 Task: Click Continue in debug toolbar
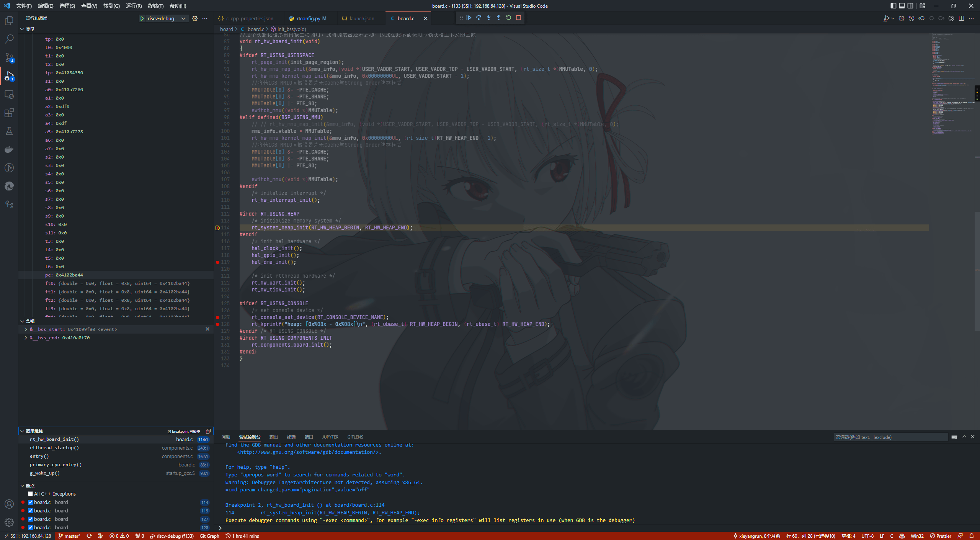pyautogui.click(x=469, y=18)
